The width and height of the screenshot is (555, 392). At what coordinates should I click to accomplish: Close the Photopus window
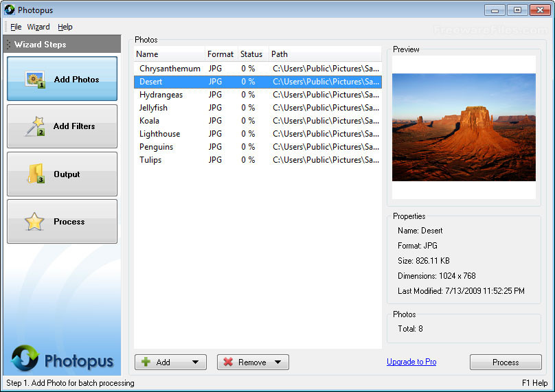(540, 10)
